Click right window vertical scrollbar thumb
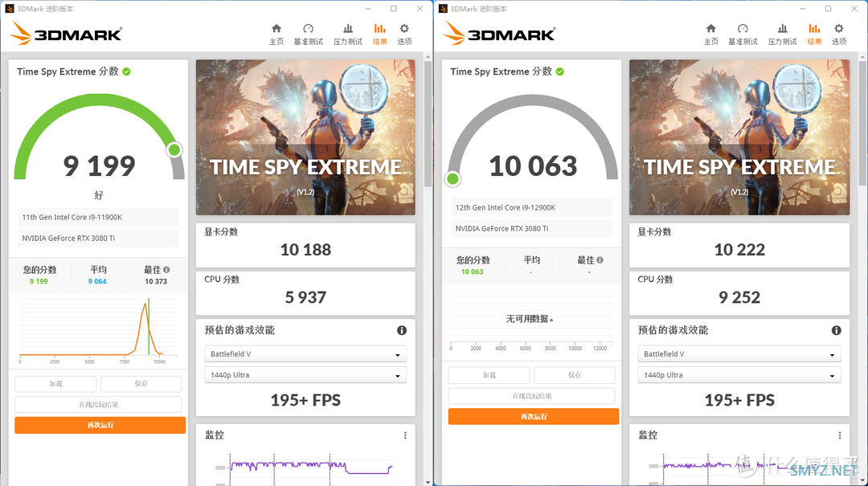868x486 pixels. [x=862, y=123]
